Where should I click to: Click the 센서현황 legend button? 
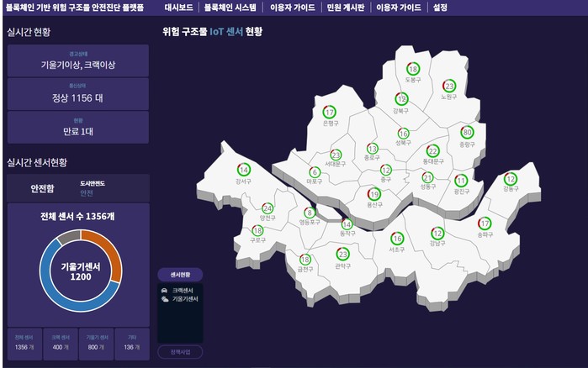pos(180,275)
